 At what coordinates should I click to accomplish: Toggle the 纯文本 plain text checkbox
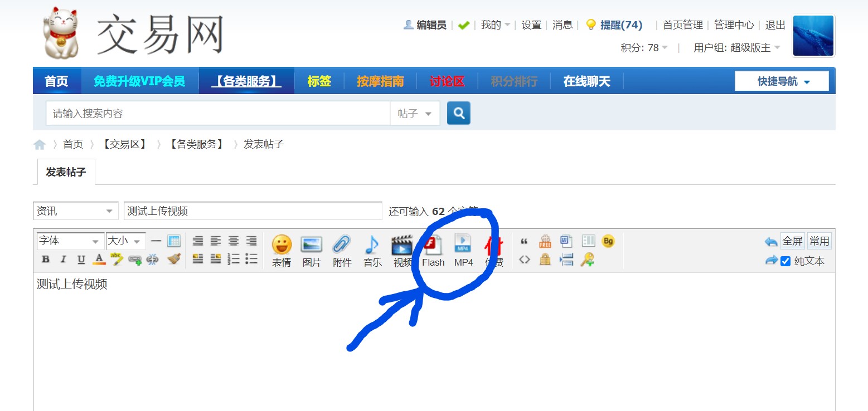point(785,261)
